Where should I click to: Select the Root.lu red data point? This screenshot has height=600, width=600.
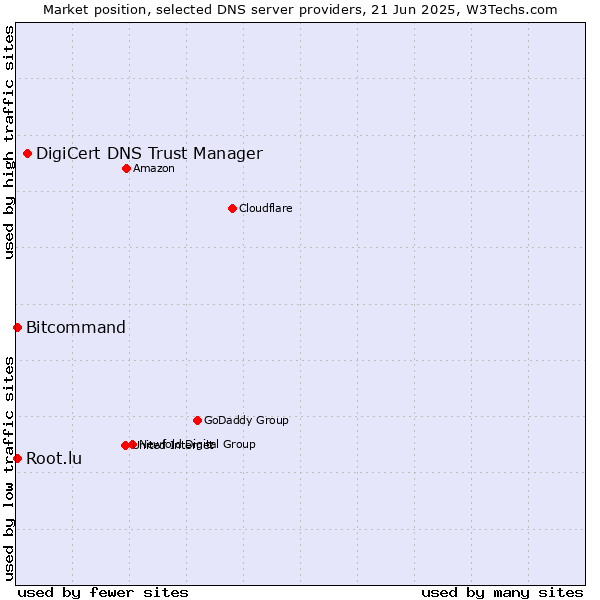(18, 459)
